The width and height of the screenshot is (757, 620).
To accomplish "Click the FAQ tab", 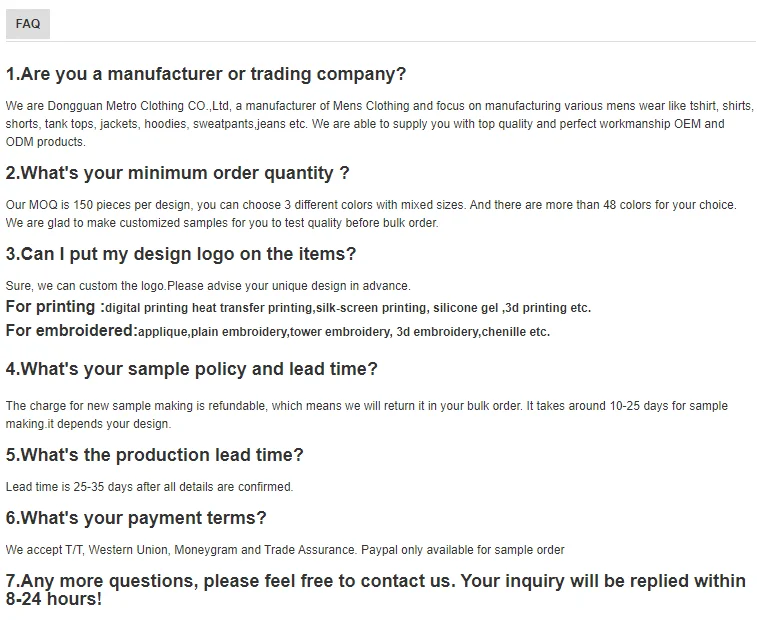I will point(28,23).
